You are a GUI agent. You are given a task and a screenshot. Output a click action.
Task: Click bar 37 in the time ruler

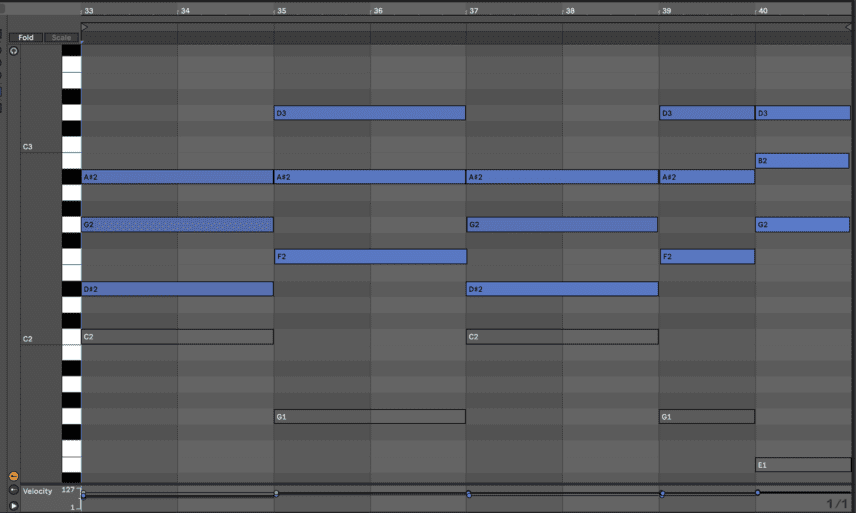(474, 11)
